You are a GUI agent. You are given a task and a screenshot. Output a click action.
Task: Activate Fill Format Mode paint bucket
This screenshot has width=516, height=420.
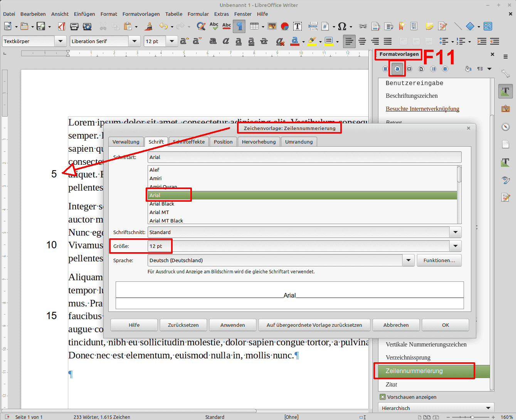click(x=468, y=69)
